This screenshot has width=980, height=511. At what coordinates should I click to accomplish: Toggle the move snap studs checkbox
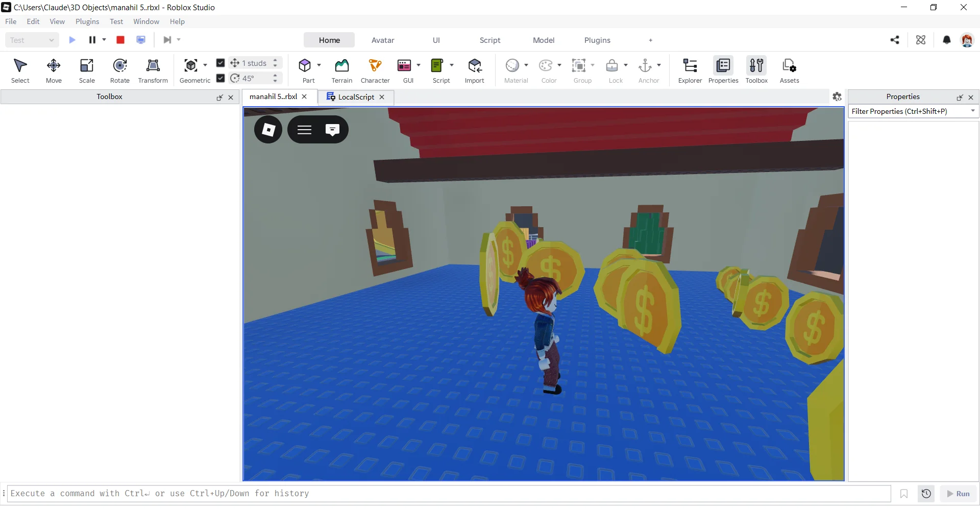point(220,63)
